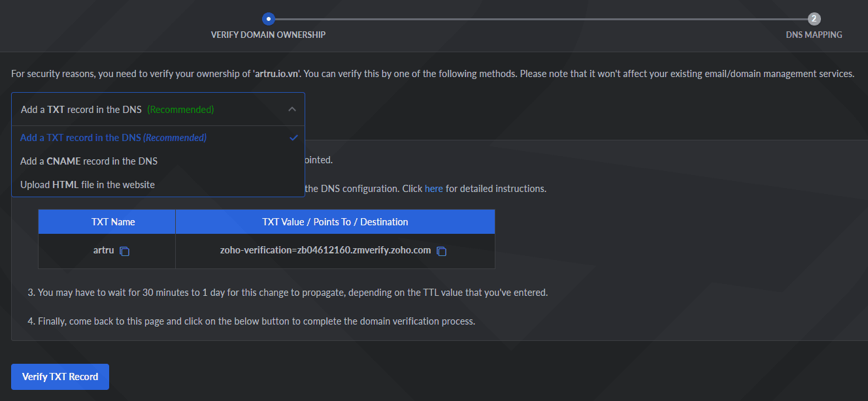Click the selected-option checkmark in dropdown
This screenshot has height=401, width=868.
point(294,138)
